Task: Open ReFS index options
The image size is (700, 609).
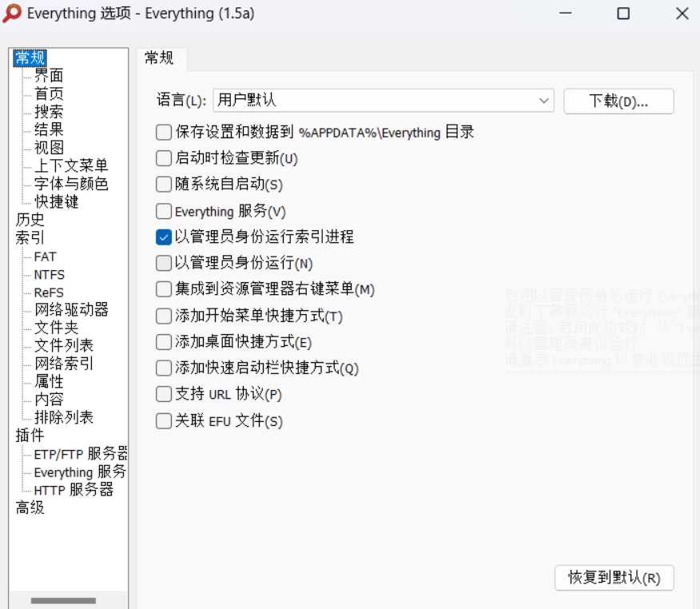Action: [49, 293]
